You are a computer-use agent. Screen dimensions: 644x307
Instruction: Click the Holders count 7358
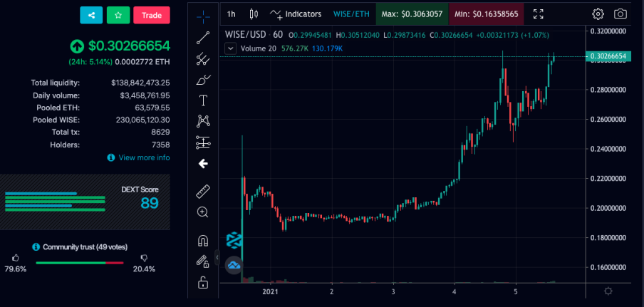coord(160,145)
